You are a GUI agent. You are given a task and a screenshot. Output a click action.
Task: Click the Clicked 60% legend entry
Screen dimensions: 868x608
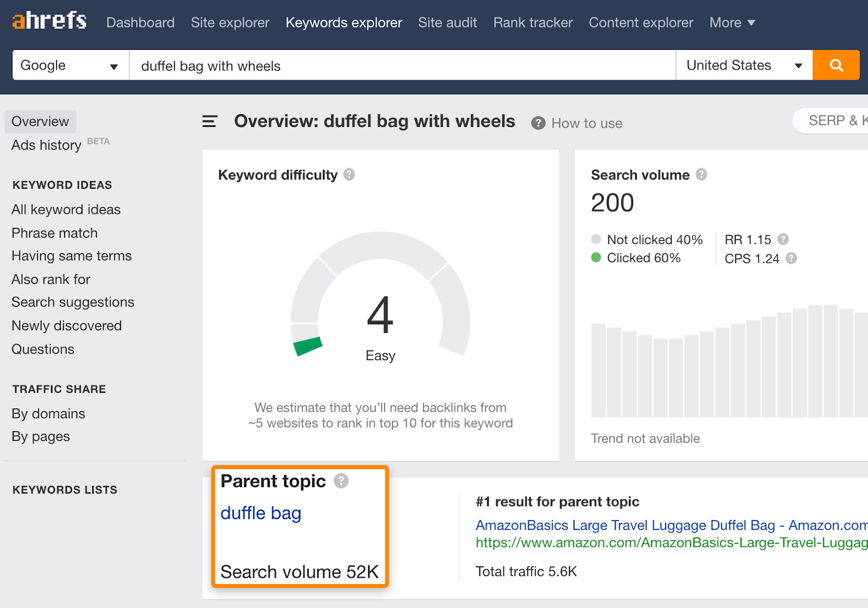click(x=636, y=258)
